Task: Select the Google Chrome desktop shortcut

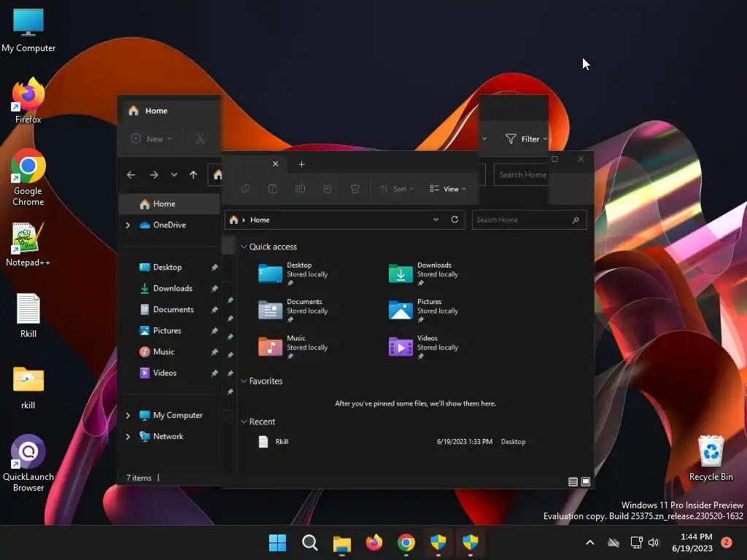Action: pos(28,177)
